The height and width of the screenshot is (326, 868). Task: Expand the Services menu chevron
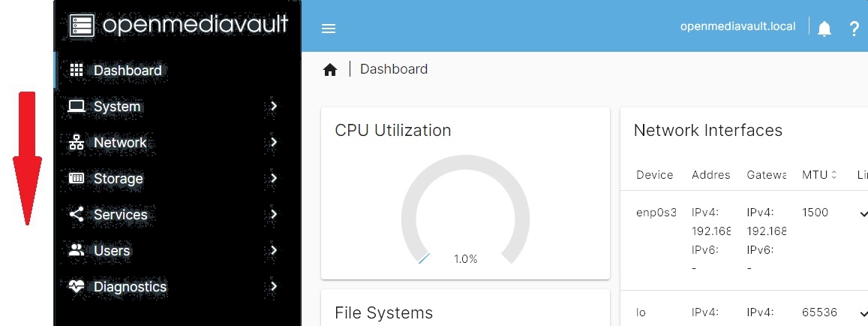(274, 214)
